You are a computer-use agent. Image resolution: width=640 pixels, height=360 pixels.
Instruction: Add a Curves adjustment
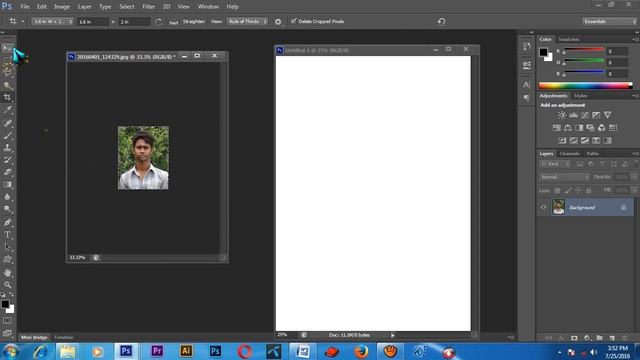(x=585, y=115)
